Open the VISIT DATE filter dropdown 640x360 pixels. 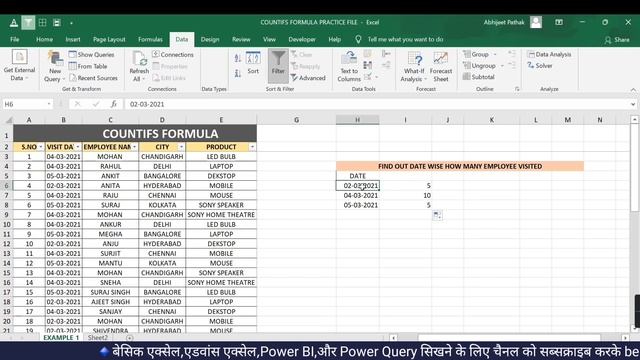[x=78, y=147]
